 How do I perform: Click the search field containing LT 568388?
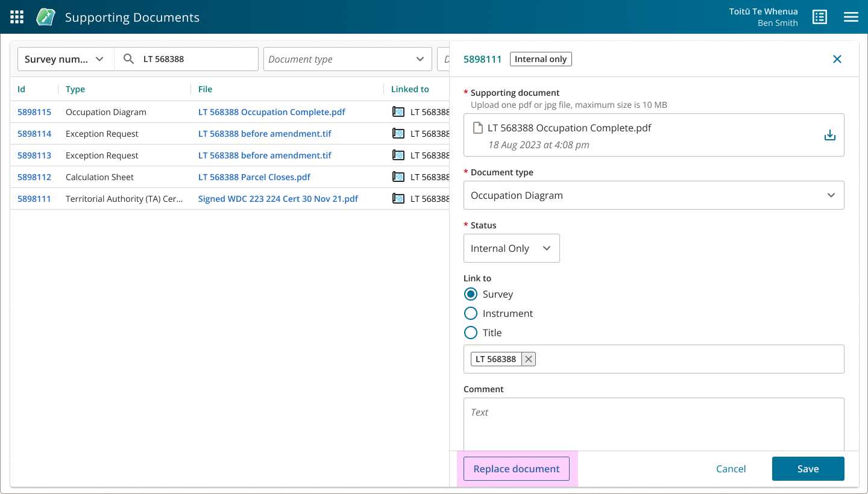pos(186,59)
